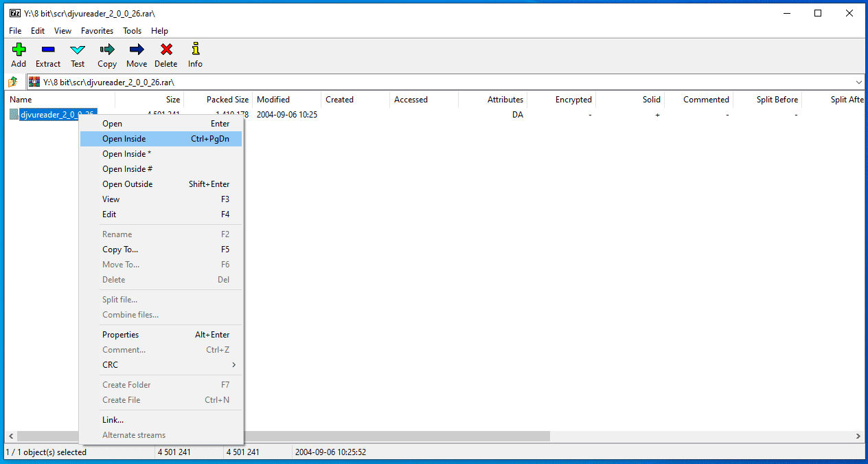Open the View menu
This screenshot has width=868, height=464.
[62, 31]
